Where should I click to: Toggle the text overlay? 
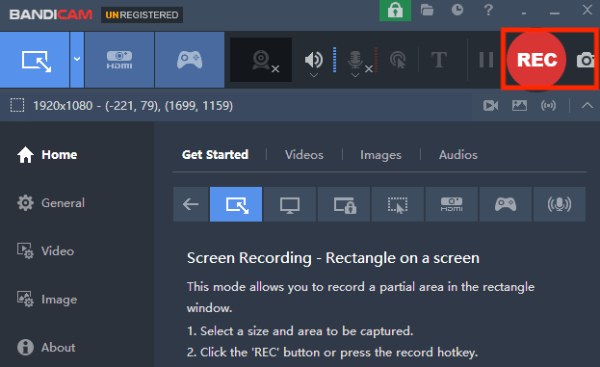439,60
